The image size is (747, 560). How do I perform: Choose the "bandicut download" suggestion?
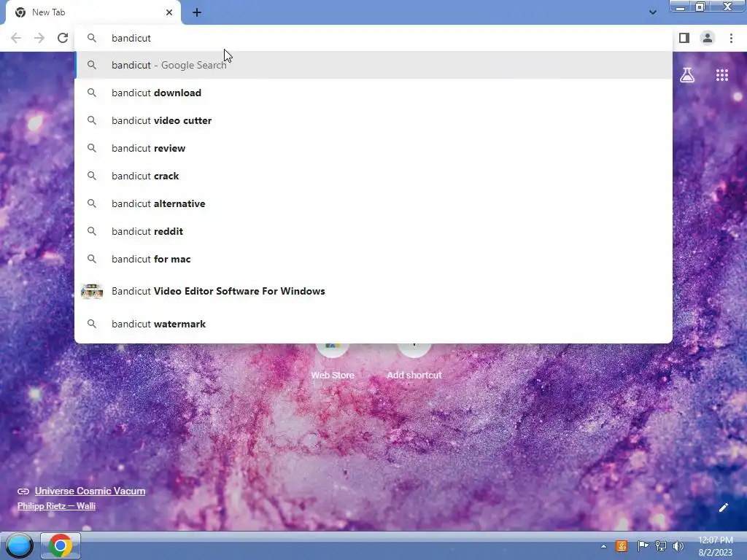click(373, 93)
